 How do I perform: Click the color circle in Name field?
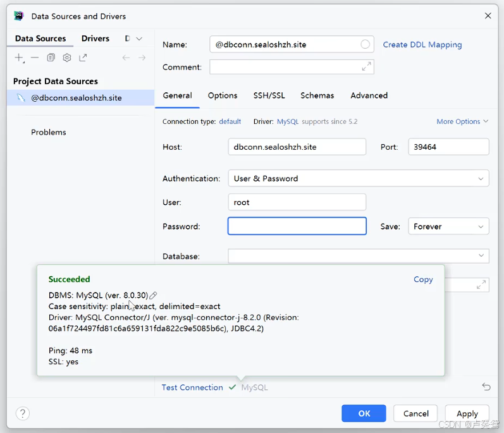[365, 44]
